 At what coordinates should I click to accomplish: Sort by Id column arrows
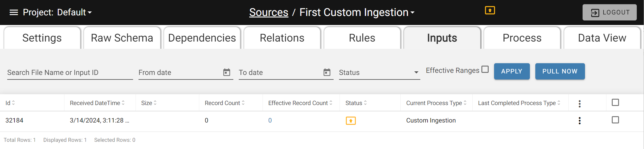tap(14, 103)
